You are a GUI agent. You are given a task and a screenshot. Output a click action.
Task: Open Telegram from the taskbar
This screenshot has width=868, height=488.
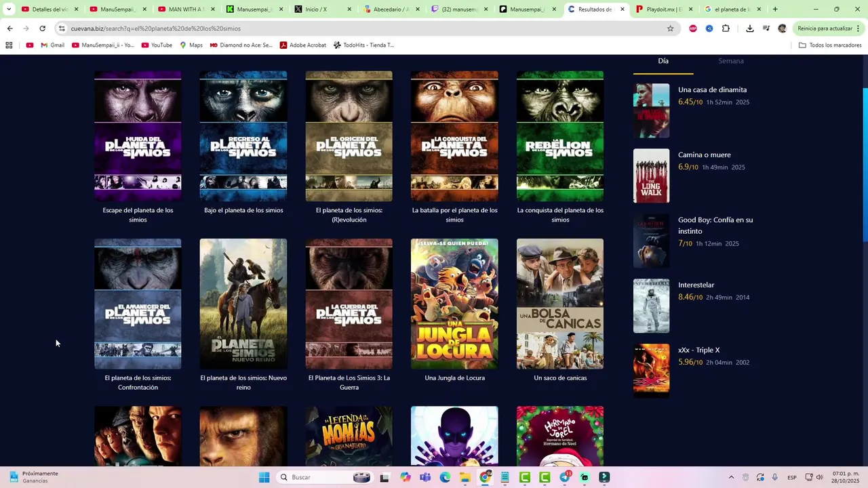coord(565,477)
